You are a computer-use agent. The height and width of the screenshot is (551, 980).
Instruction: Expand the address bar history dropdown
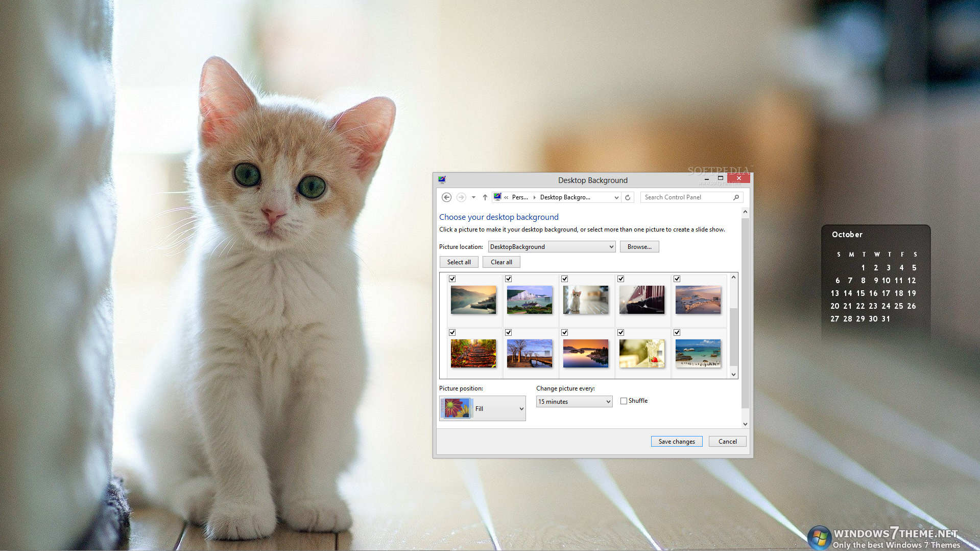(616, 197)
